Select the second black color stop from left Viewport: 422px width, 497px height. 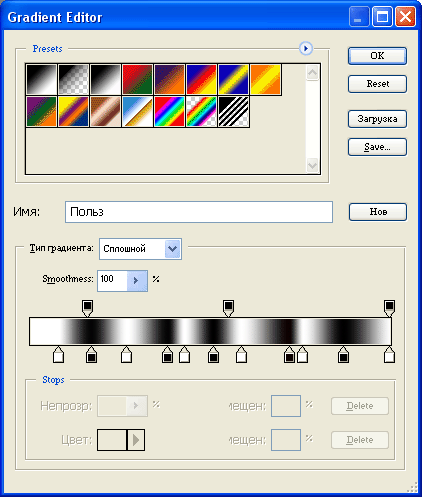tap(167, 355)
